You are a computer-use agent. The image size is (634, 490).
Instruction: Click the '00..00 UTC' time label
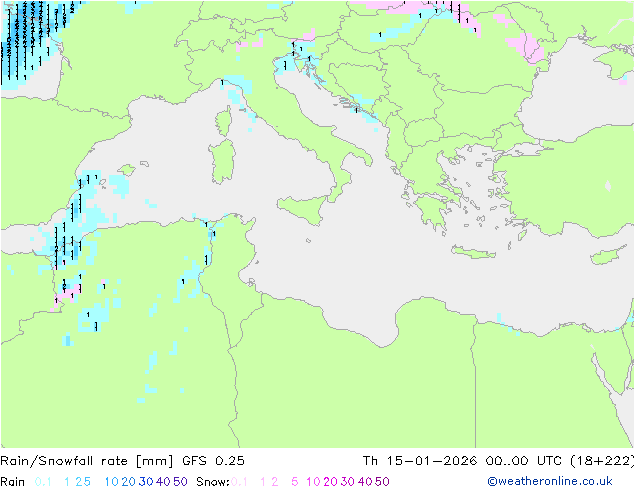[524, 461]
